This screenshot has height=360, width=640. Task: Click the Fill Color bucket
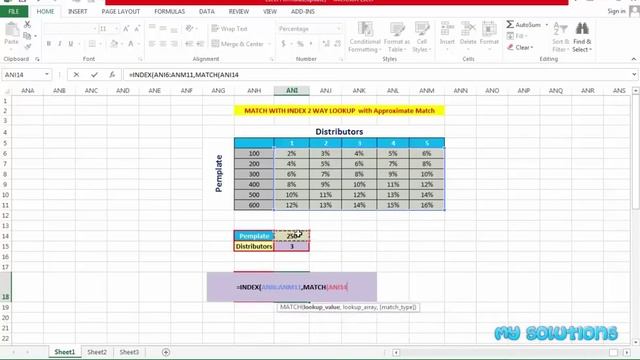(x=114, y=44)
